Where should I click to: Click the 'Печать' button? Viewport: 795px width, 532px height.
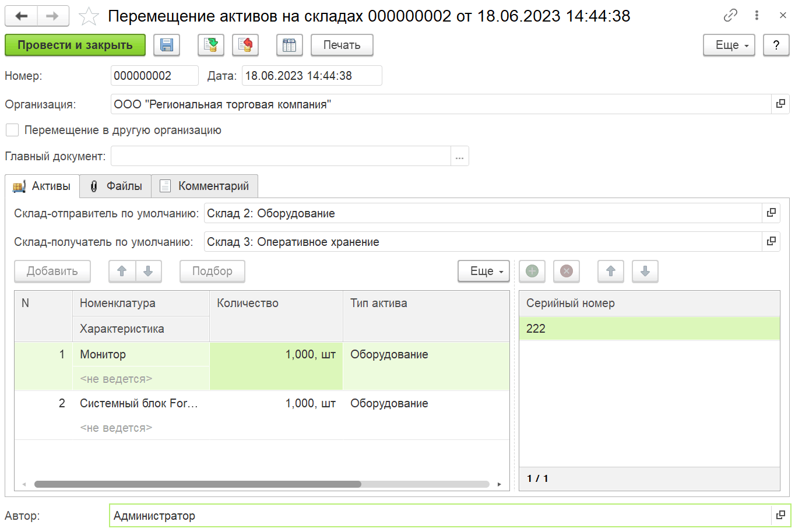click(342, 45)
